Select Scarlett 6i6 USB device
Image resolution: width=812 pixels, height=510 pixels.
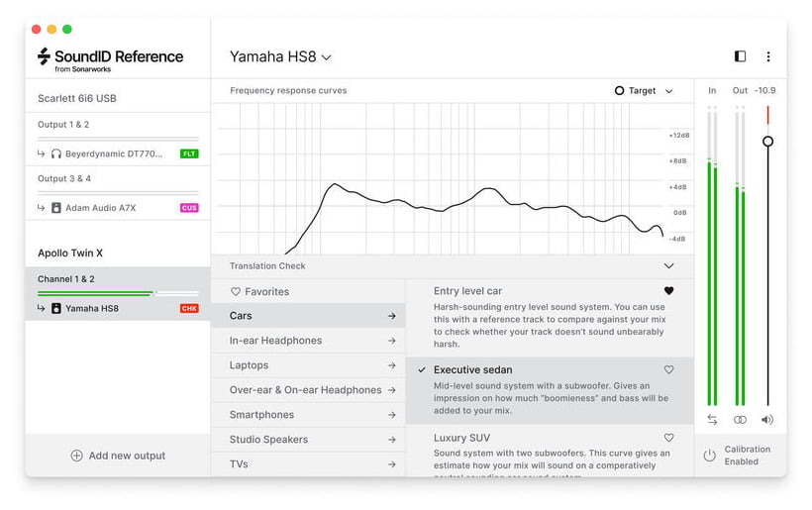76,98
